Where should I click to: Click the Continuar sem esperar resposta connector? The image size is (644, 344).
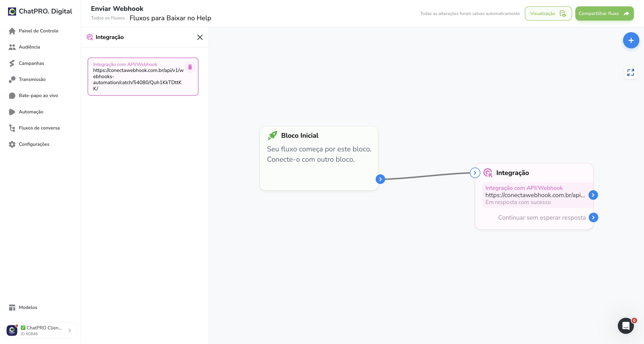[x=593, y=217]
